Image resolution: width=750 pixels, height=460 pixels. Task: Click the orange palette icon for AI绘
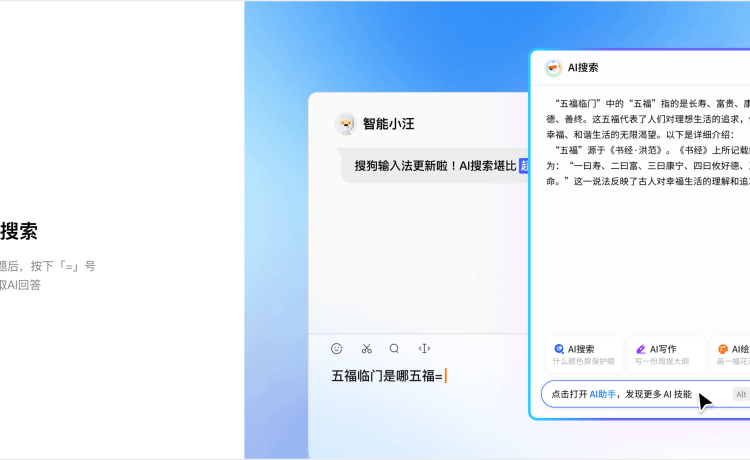point(723,349)
